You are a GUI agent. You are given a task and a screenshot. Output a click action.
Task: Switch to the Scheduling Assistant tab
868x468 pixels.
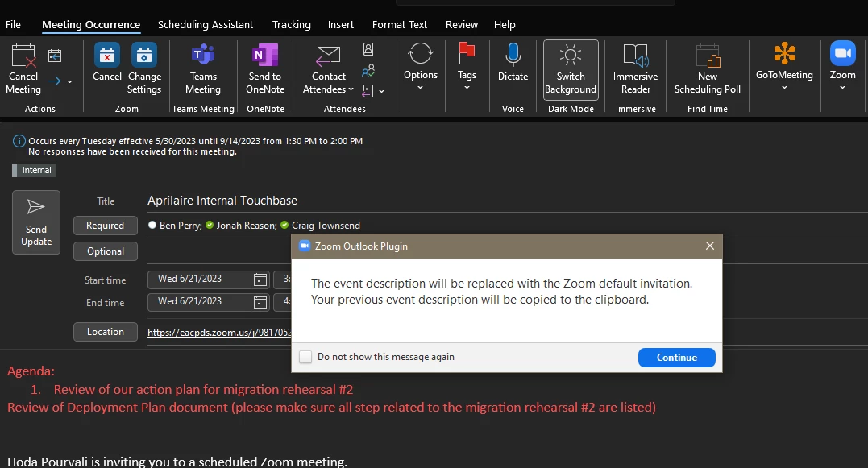[x=206, y=24]
